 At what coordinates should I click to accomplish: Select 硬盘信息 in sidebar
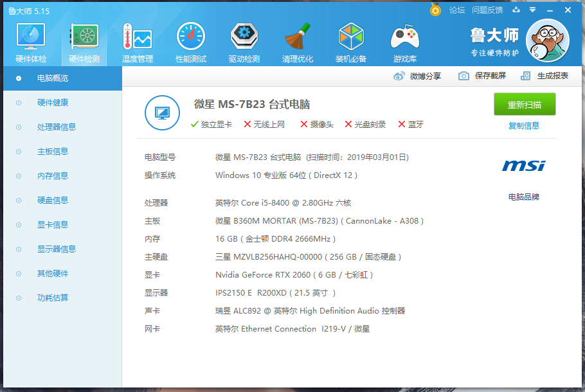coord(63,200)
